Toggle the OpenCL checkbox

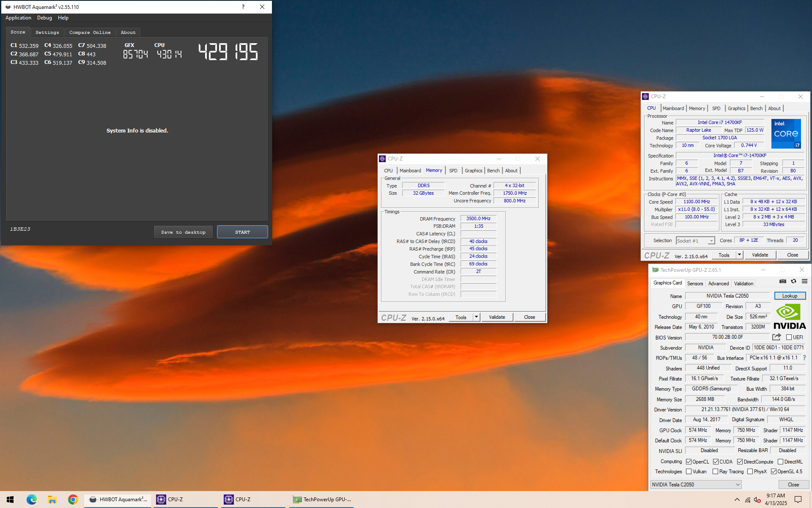[689, 462]
